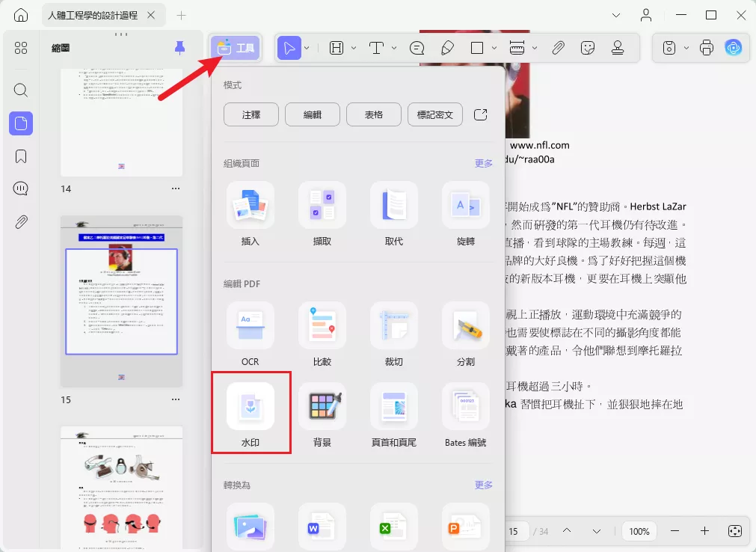Screen dimensions: 756x552
Task: Click 更多 link beside 轉換為
Action: point(484,485)
